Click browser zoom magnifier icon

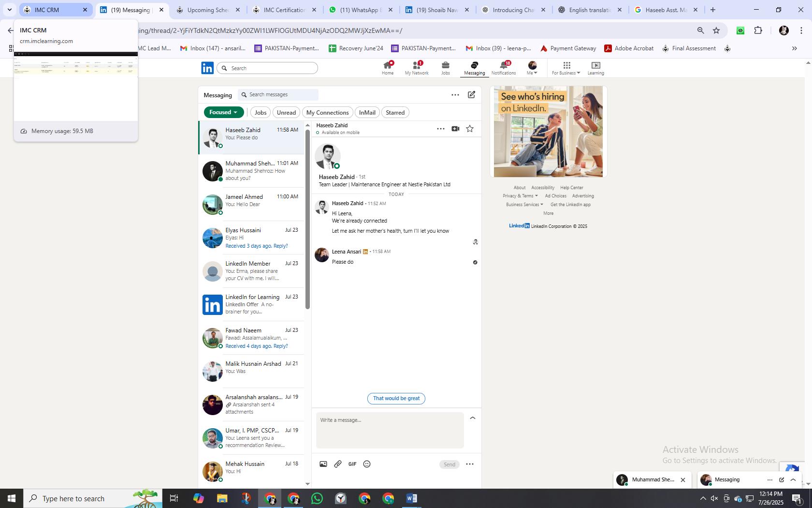click(700, 30)
